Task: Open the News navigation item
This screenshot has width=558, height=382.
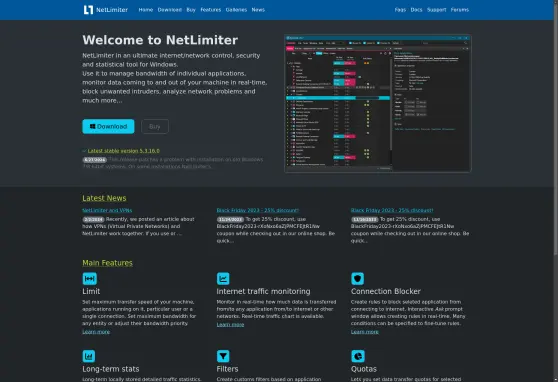Action: (x=258, y=10)
